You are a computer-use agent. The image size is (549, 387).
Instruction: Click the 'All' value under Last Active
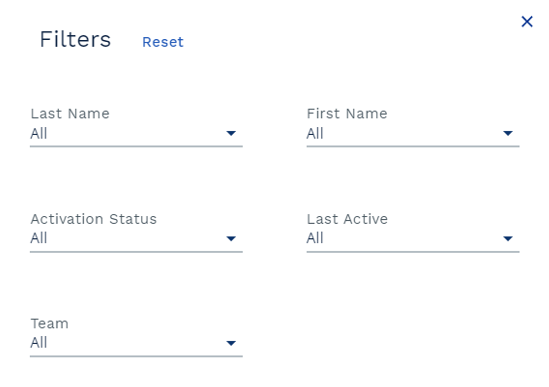(x=315, y=238)
